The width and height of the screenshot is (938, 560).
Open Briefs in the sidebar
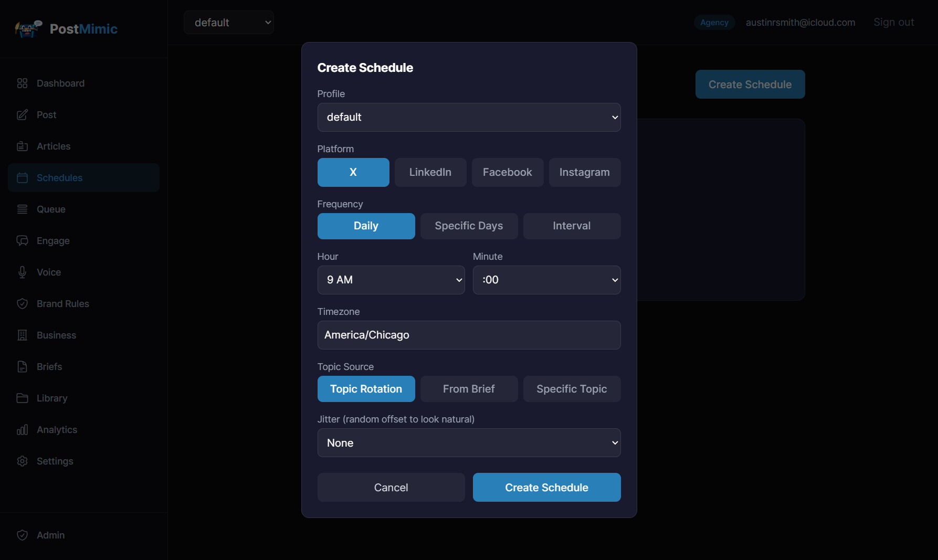(x=84, y=367)
